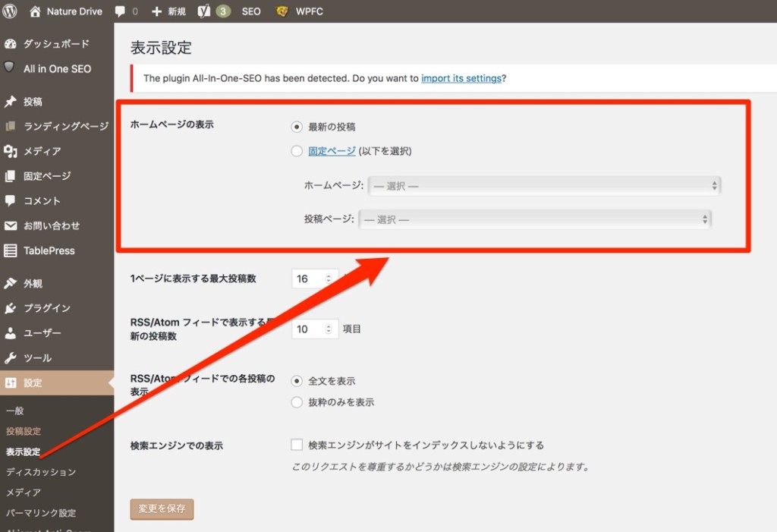Click the All in One SEO shield icon

[x=9, y=68]
